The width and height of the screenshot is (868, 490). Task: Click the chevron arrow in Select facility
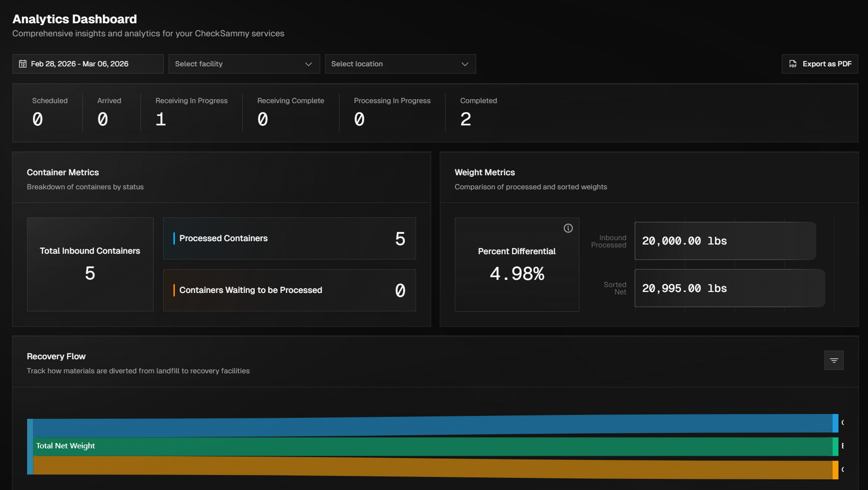pyautogui.click(x=309, y=64)
